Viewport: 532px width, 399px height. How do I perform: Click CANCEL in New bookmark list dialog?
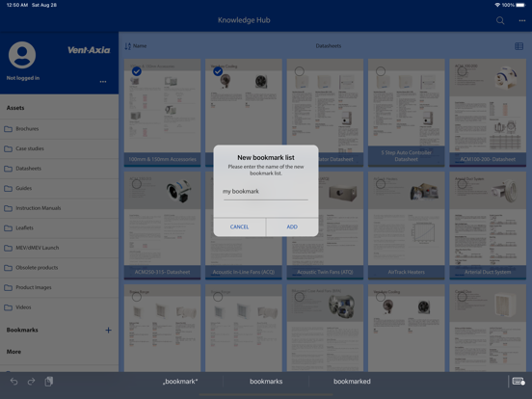click(240, 227)
